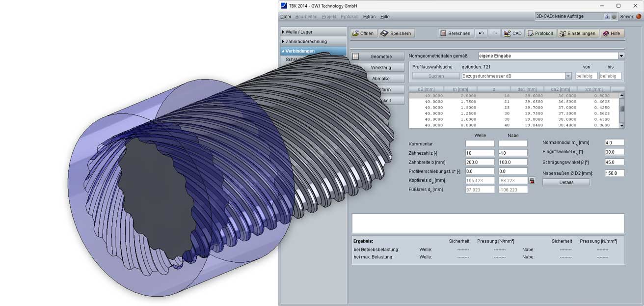
Task: Expand the Normgeometriedaten gemäß dropdown
Action: click(621, 56)
